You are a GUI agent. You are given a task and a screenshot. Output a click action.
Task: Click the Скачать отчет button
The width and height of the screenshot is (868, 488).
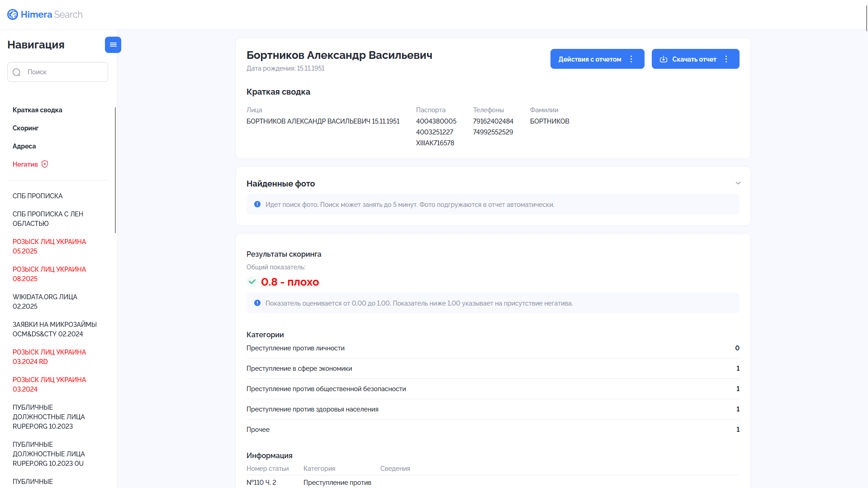click(x=696, y=59)
